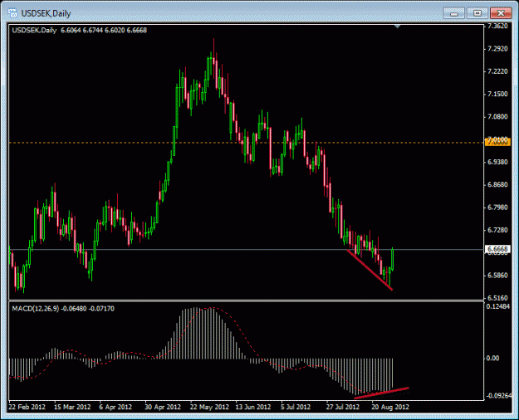Click the 7.2920 price scale value

(497, 49)
